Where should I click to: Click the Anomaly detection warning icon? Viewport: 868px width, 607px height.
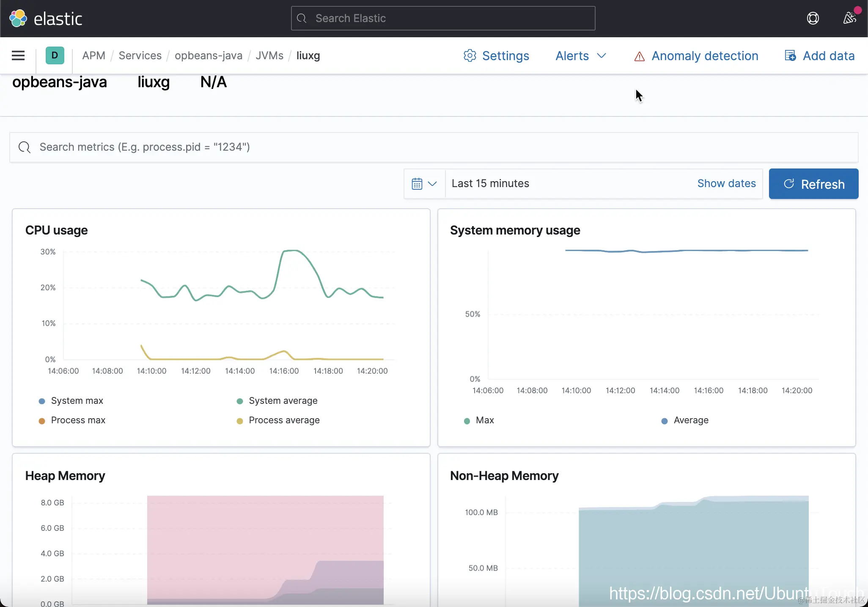[x=639, y=56]
